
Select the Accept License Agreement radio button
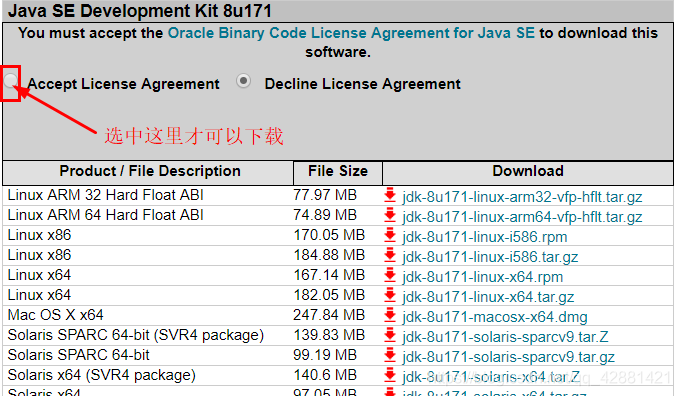(x=10, y=81)
